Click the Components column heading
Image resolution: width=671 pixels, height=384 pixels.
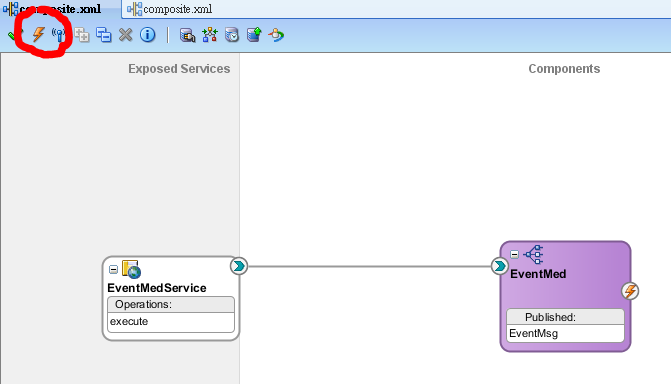pyautogui.click(x=564, y=69)
